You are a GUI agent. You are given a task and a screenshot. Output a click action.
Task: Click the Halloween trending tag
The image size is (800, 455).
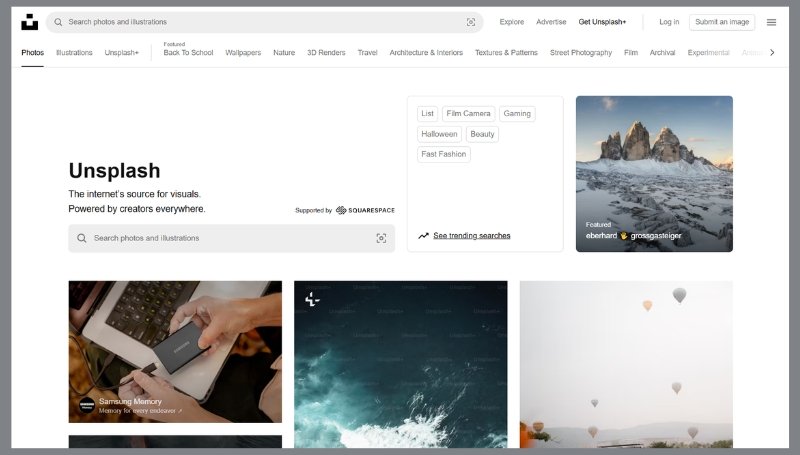439,134
